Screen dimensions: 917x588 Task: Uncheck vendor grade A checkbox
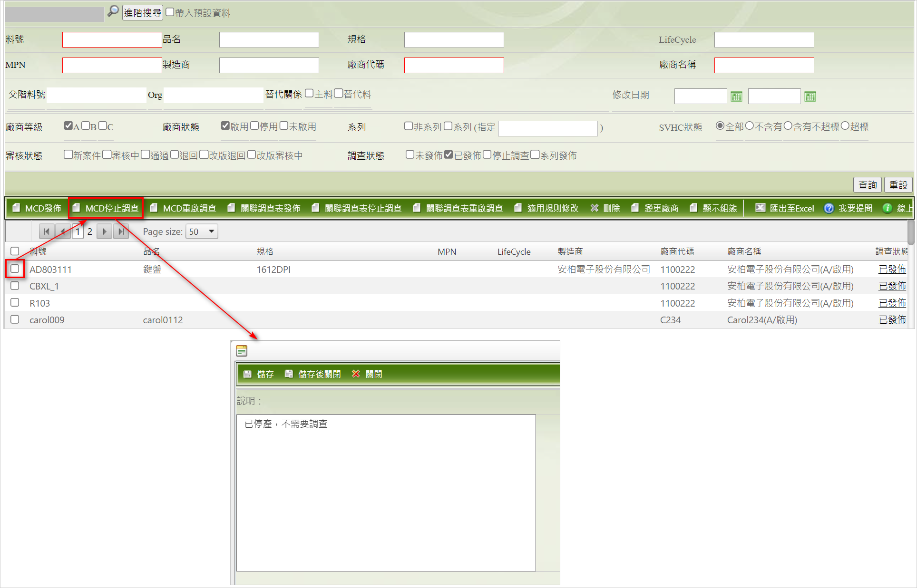[68, 125]
